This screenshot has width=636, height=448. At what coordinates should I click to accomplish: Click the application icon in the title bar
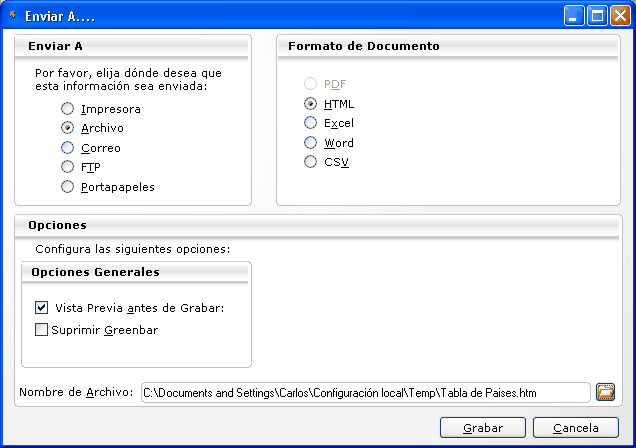coord(13,14)
